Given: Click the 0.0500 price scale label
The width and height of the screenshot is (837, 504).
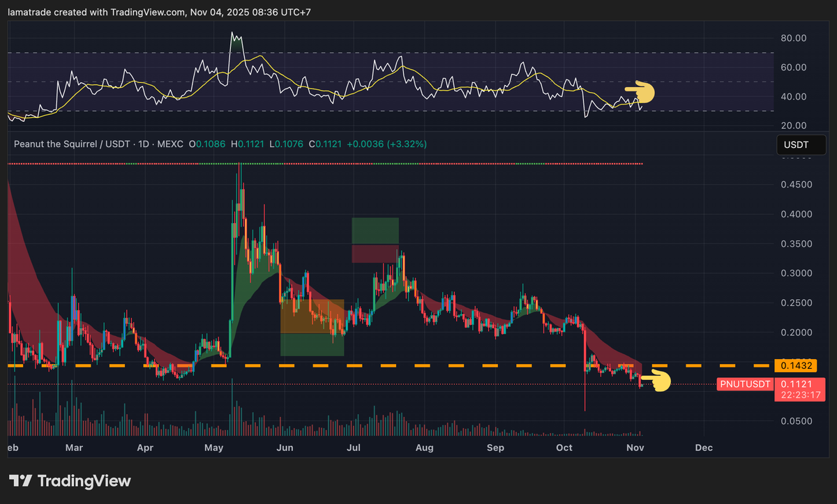Looking at the screenshot, I should pos(795,421).
